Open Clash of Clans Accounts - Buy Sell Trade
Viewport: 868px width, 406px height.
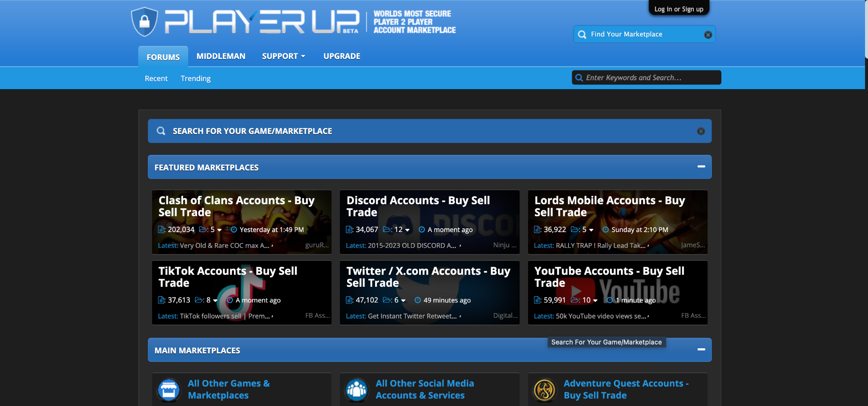236,206
